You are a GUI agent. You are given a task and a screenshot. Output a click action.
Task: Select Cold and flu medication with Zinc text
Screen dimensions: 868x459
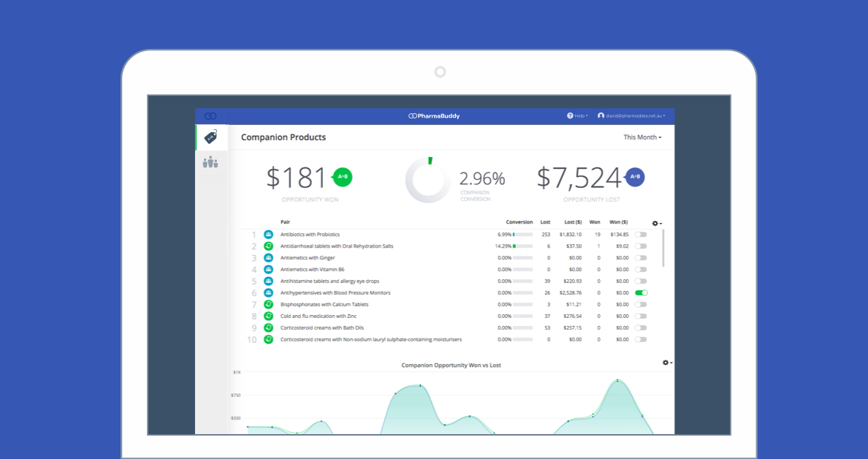[319, 316]
